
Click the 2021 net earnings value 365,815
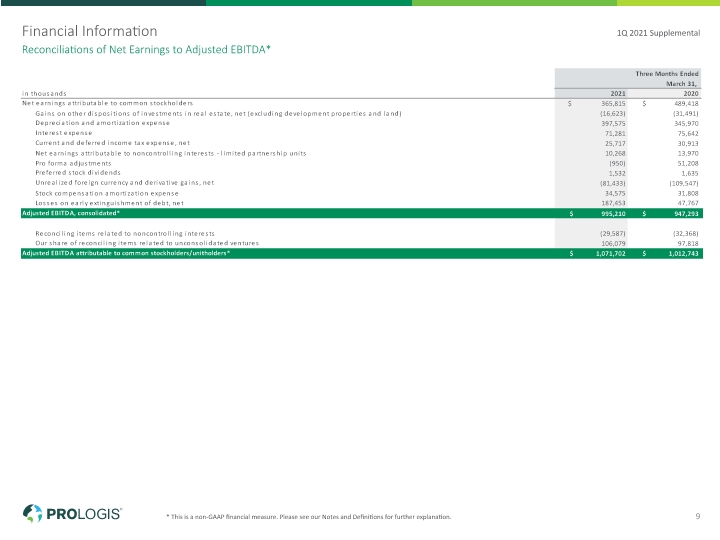[613, 104]
